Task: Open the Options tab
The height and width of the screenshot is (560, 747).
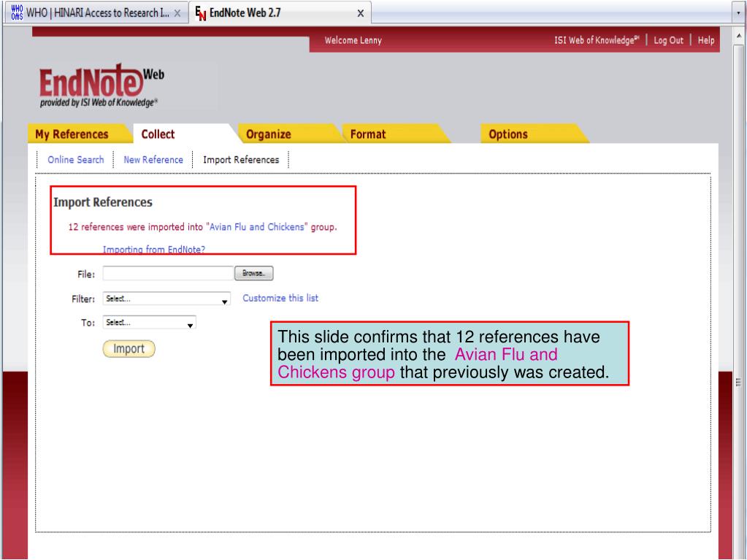Action: 507,134
